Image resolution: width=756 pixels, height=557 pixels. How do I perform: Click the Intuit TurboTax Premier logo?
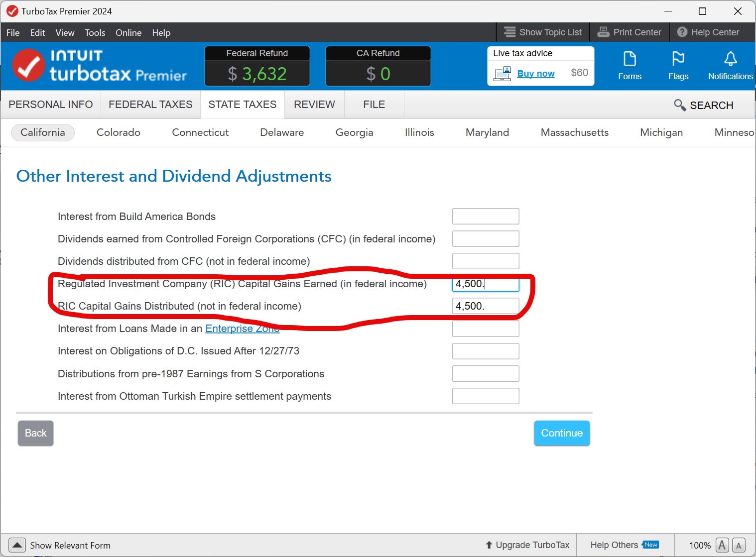[99, 65]
